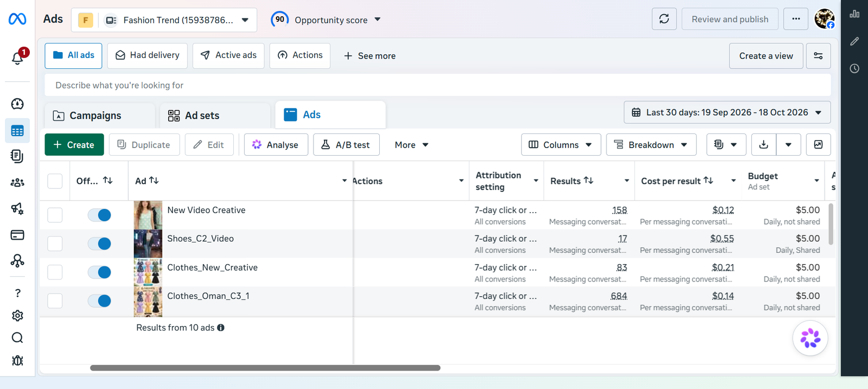Open filter settings sliders icon

818,56
